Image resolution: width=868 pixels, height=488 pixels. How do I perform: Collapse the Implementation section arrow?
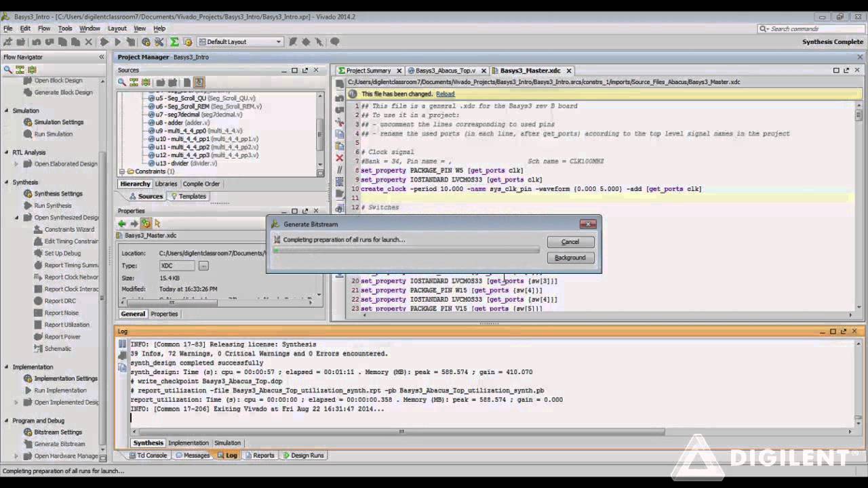click(6, 367)
